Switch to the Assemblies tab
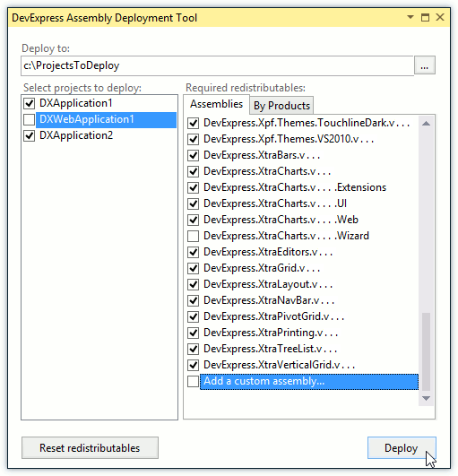Image resolution: width=458 pixels, height=476 pixels. 216,104
